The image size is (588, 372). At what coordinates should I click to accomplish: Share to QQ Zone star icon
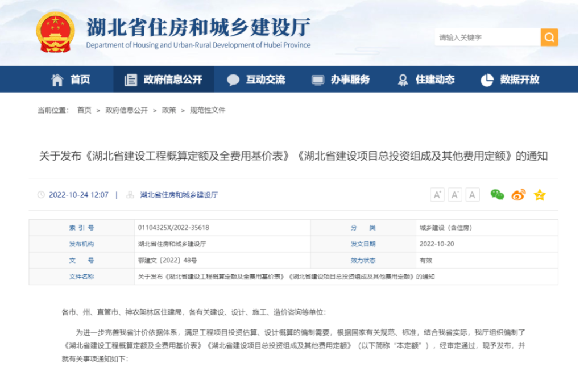539,195
